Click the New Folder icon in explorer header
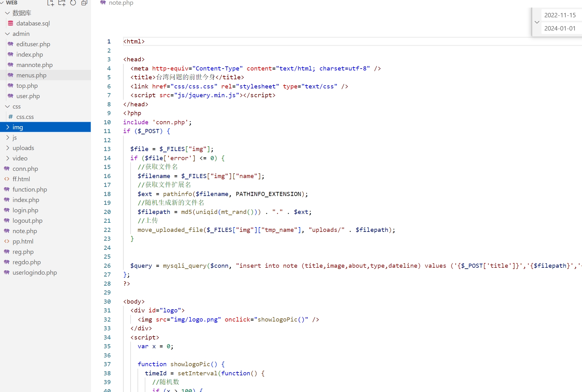Screen dimensions: 582x392 (62, 3)
